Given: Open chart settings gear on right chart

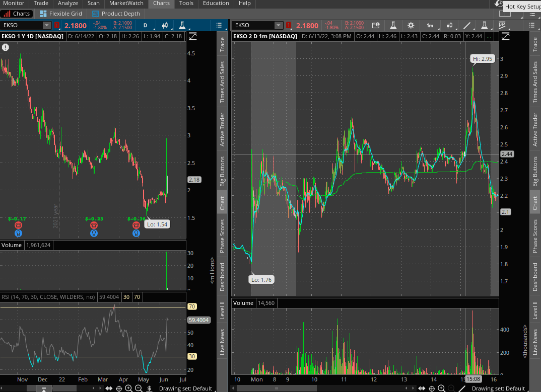Looking at the screenshot, I should tap(411, 25).
